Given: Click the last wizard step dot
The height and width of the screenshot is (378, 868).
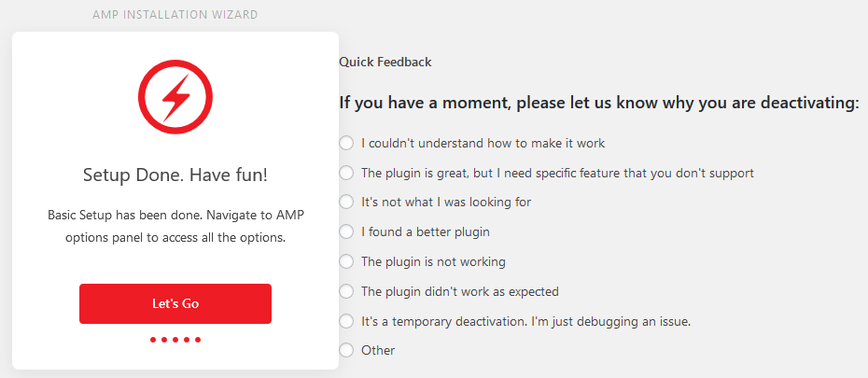Looking at the screenshot, I should pyautogui.click(x=198, y=340).
